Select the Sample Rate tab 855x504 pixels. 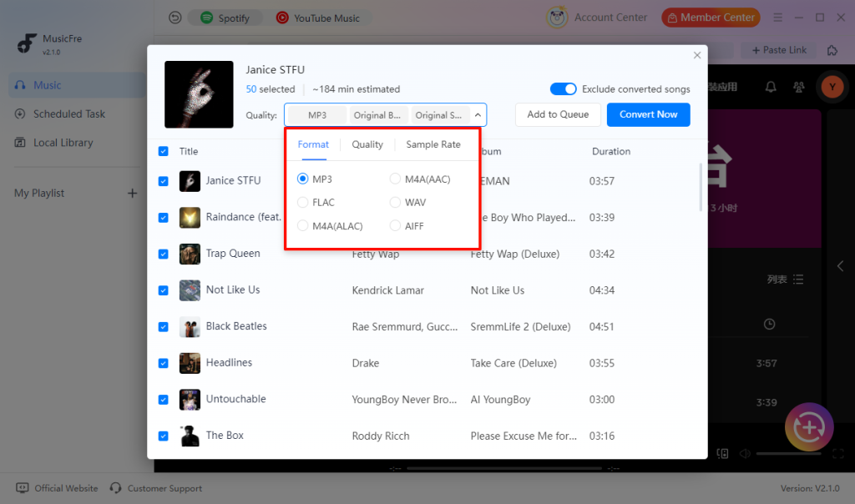433,144
